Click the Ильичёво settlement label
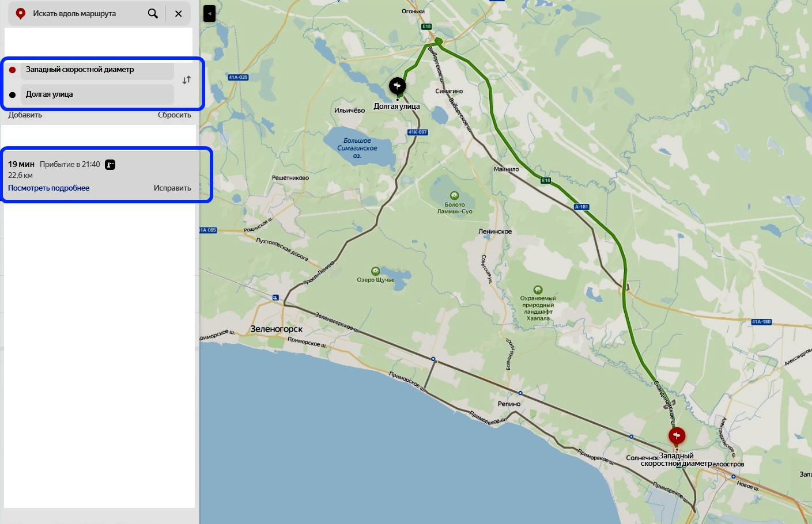 point(349,110)
